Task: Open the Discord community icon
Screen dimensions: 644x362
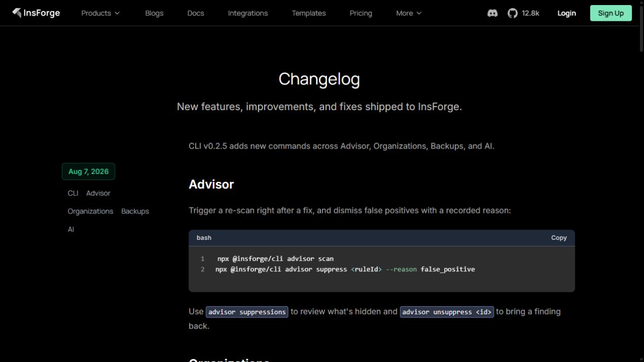Action: [492, 13]
